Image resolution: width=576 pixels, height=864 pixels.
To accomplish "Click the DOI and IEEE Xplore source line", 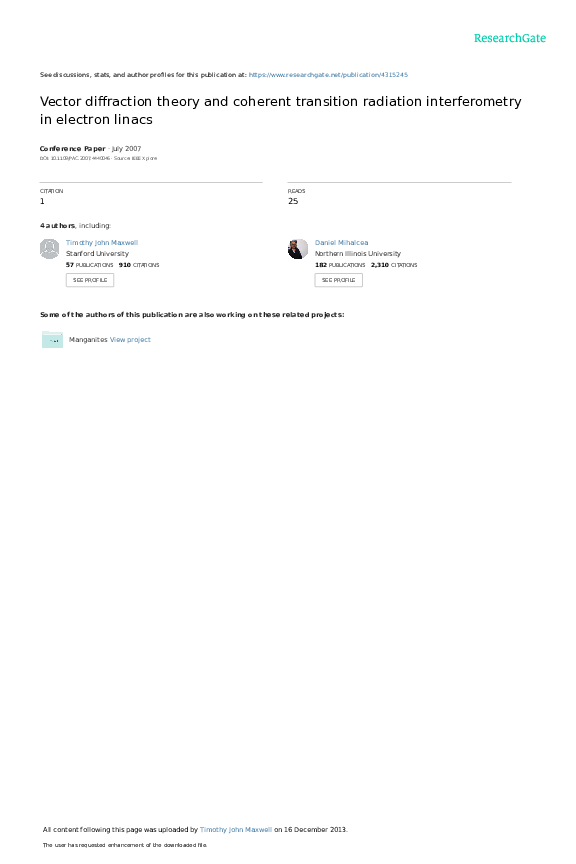I will (98, 158).
